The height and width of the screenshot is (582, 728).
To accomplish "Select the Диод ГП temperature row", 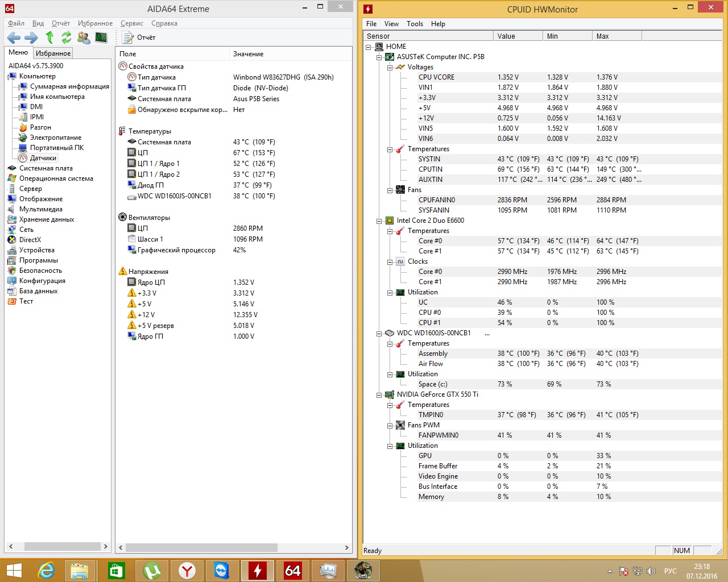I will pos(233,185).
